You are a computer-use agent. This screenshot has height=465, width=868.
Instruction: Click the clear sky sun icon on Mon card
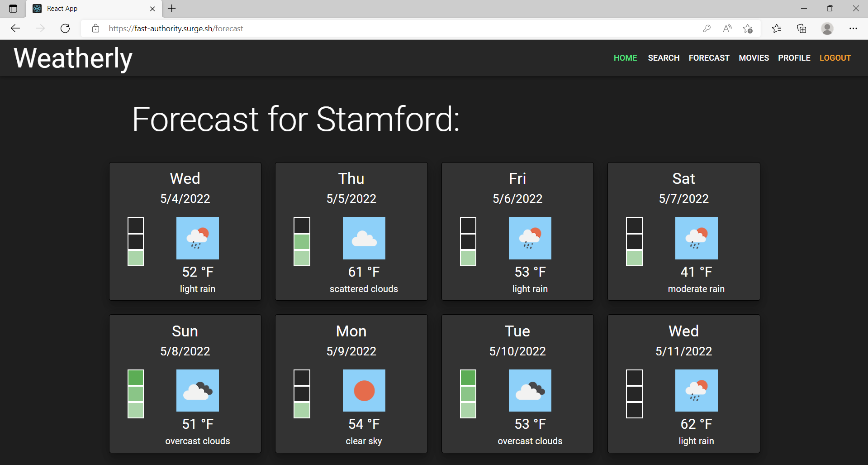364,390
